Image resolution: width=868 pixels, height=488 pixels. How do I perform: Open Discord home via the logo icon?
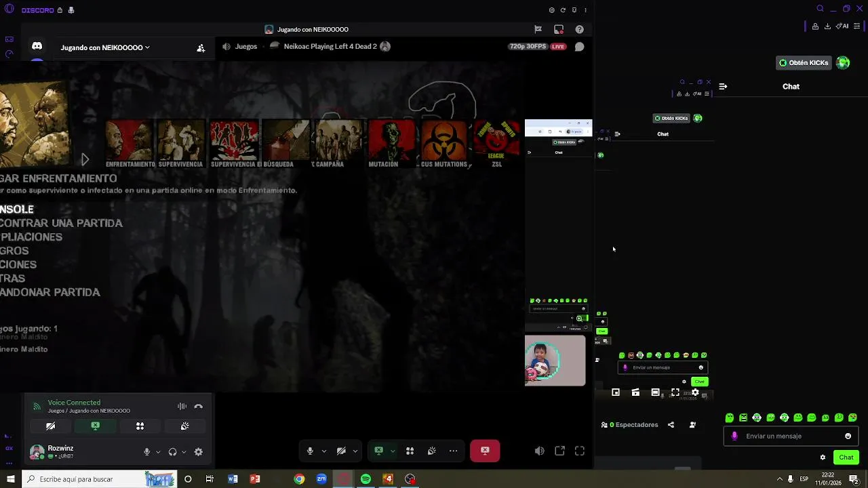click(x=37, y=46)
